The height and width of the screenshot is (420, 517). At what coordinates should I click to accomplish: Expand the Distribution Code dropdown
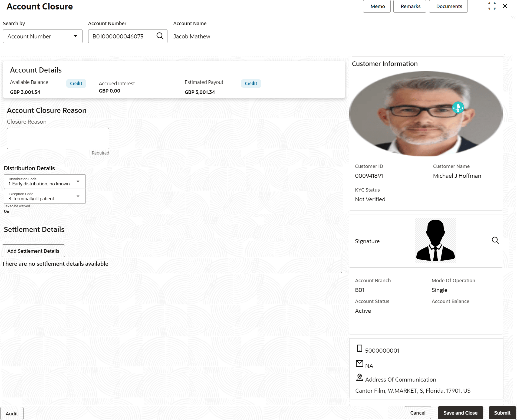pos(45,182)
